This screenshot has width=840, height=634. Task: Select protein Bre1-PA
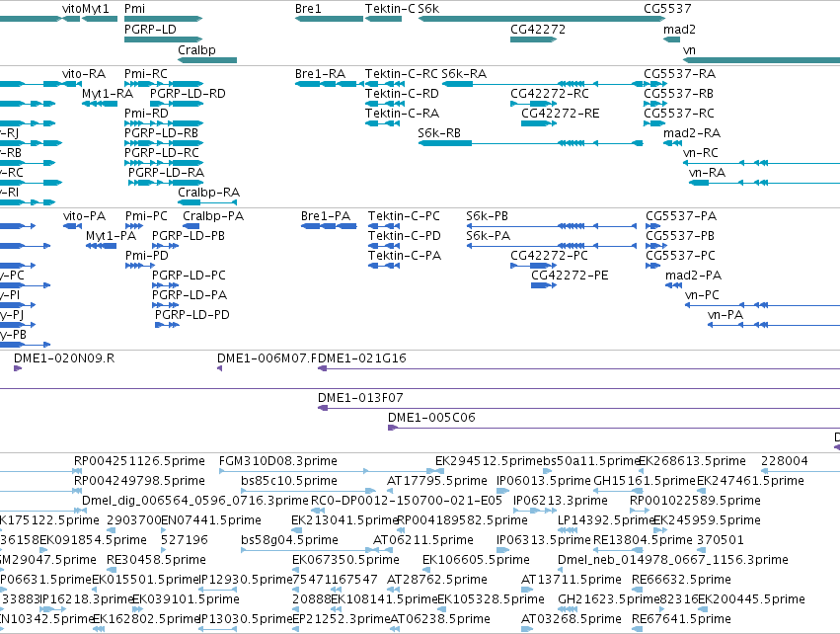(x=325, y=216)
